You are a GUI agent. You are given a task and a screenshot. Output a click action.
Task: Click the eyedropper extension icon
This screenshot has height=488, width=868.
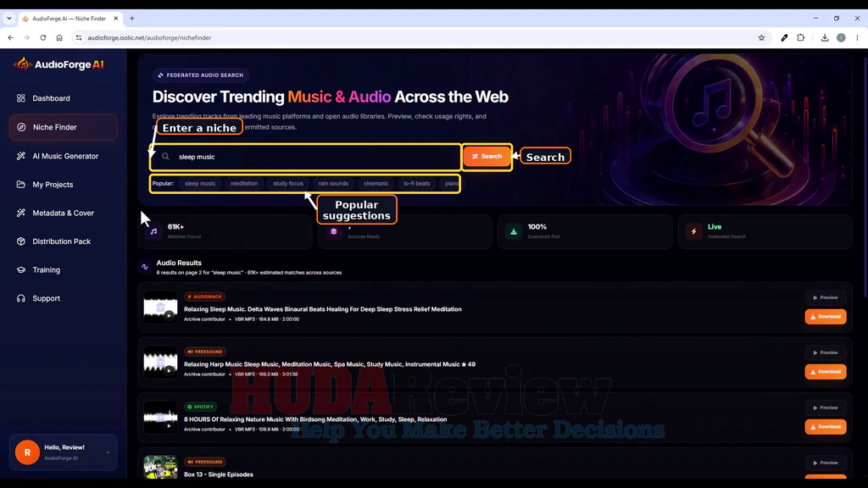(784, 37)
